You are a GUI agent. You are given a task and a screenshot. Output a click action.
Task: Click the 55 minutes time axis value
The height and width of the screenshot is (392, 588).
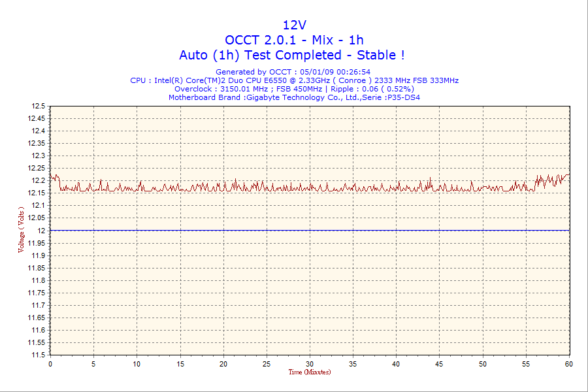(526, 364)
